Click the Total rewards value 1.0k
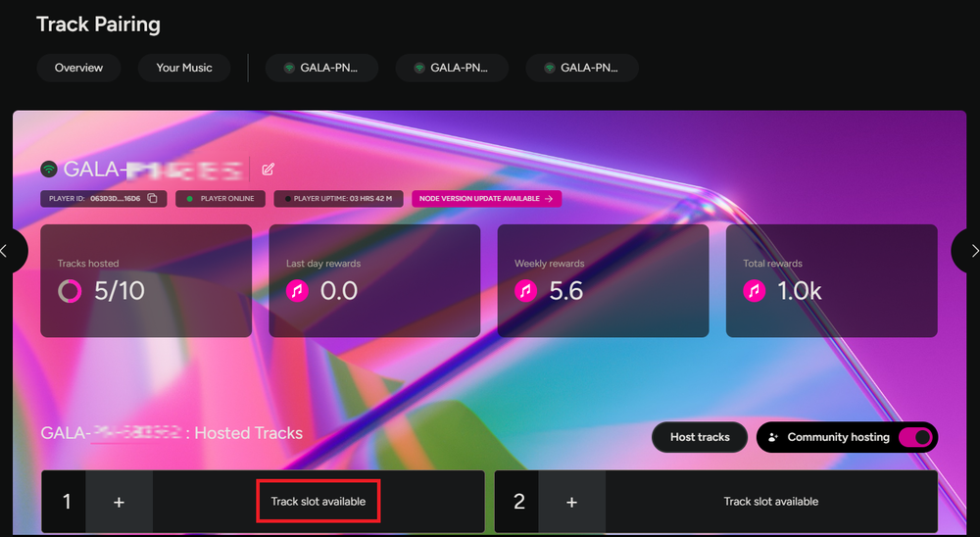Screen dimensions: 980x537 [x=800, y=291]
